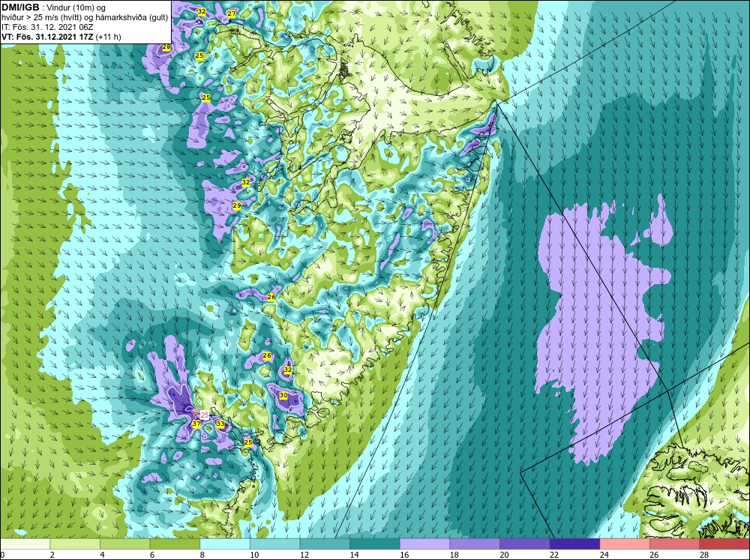The height and width of the screenshot is (560, 750).
Task: Click the DMI/IGB title text
Action: 19,7
